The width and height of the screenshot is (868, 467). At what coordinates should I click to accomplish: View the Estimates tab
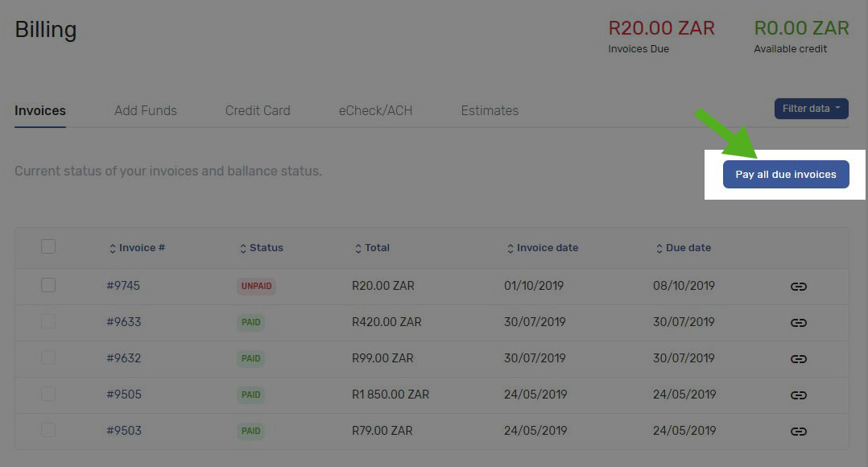tap(490, 111)
